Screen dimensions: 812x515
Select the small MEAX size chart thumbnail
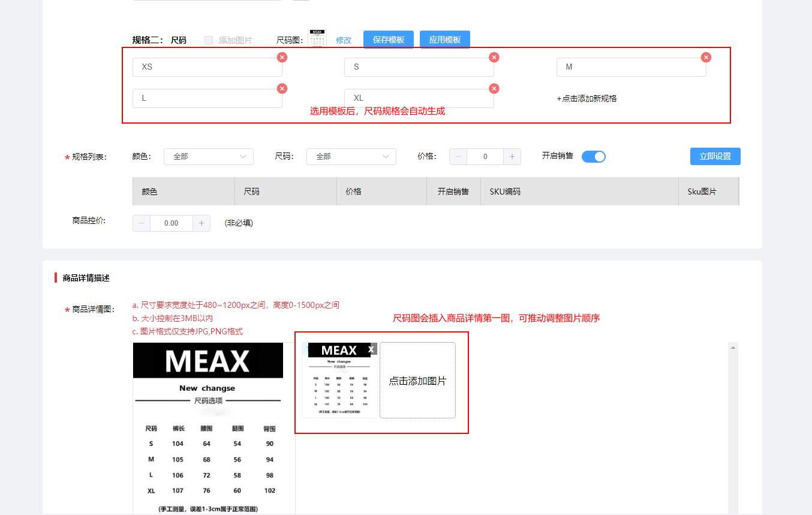(x=339, y=381)
